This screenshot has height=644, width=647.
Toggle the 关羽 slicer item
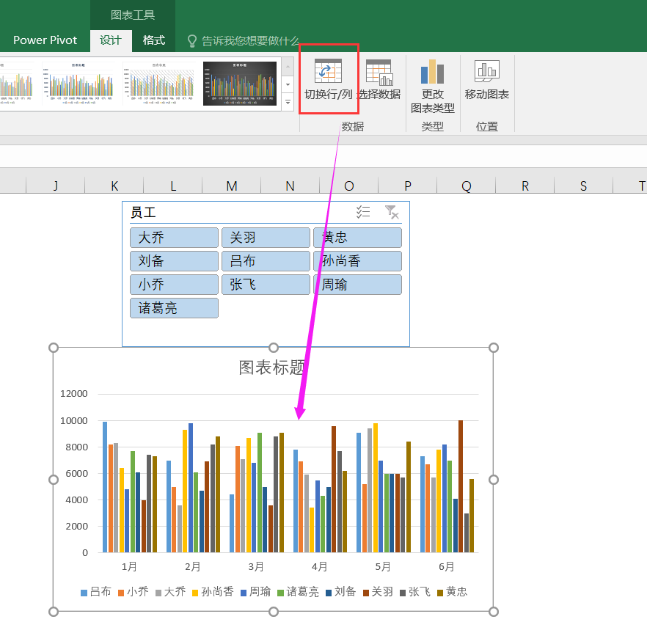266,238
